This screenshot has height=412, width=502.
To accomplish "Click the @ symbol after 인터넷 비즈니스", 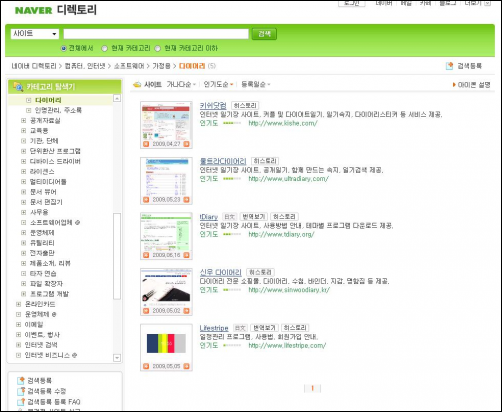I will [x=74, y=355].
